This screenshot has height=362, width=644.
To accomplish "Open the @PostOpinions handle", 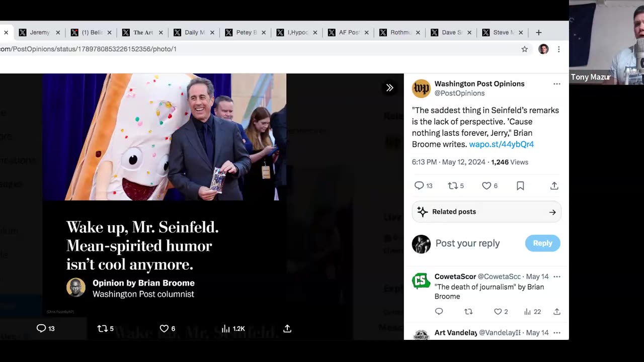I will click(459, 93).
